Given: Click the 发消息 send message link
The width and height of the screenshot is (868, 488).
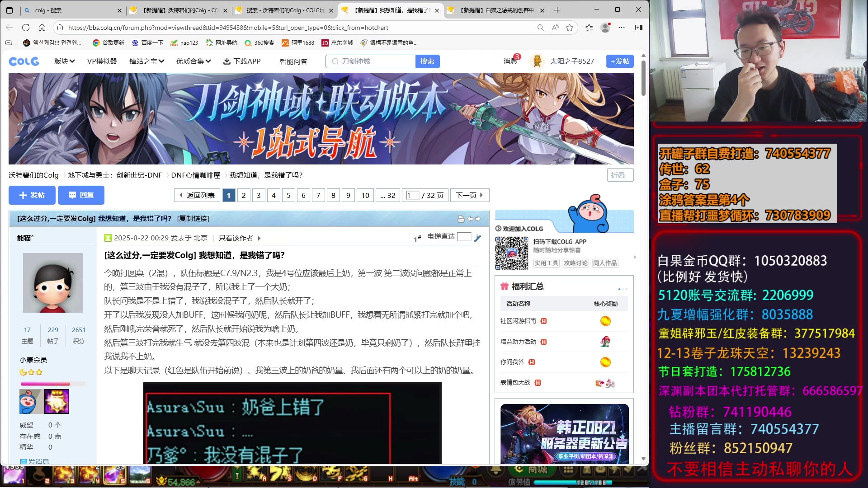Looking at the screenshot, I should [35, 461].
